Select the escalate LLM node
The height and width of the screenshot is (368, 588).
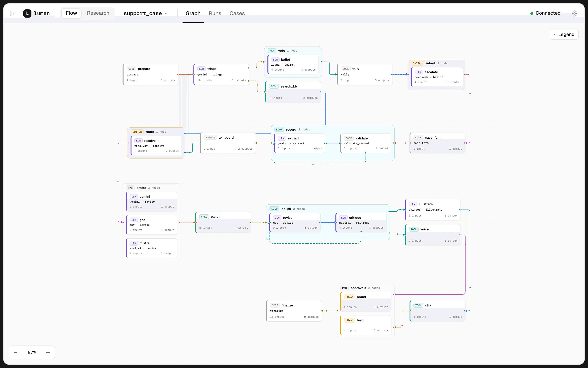pyautogui.click(x=436, y=77)
